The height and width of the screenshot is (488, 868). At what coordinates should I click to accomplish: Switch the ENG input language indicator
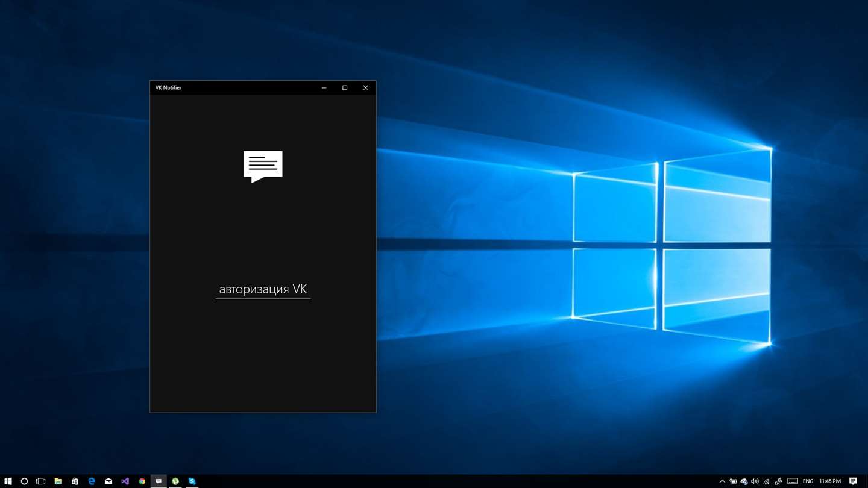[808, 481]
